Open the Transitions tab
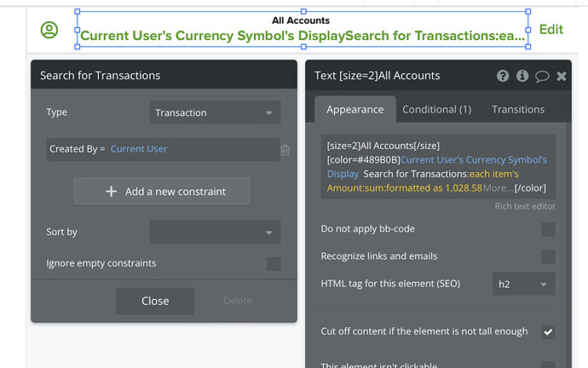 518,109
